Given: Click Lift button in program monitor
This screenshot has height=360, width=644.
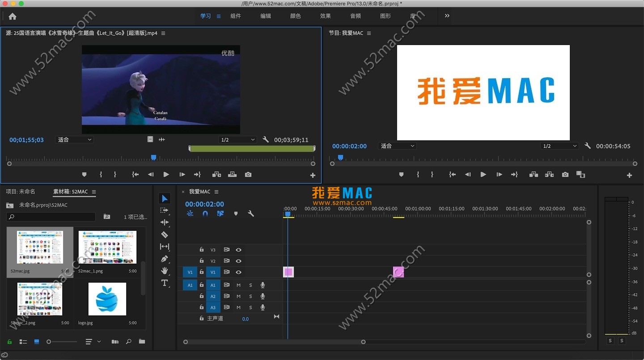Looking at the screenshot, I should (x=534, y=175).
